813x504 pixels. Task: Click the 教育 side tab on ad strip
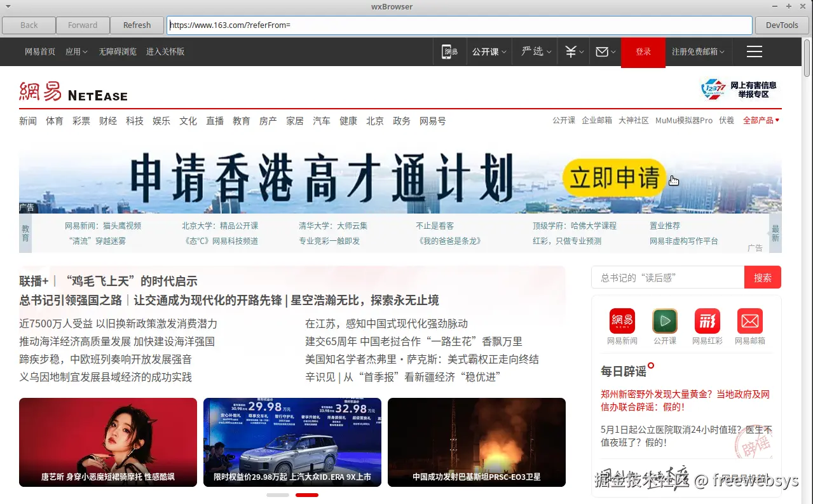25,233
